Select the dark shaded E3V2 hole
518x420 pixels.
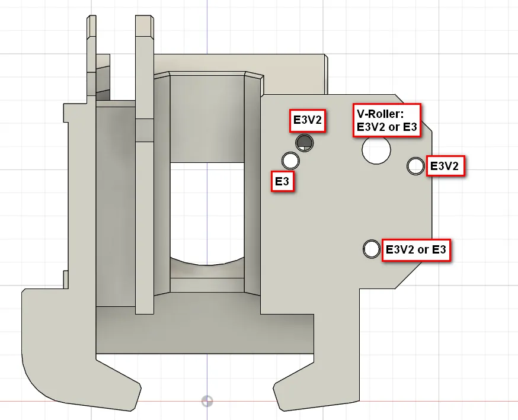pos(305,142)
